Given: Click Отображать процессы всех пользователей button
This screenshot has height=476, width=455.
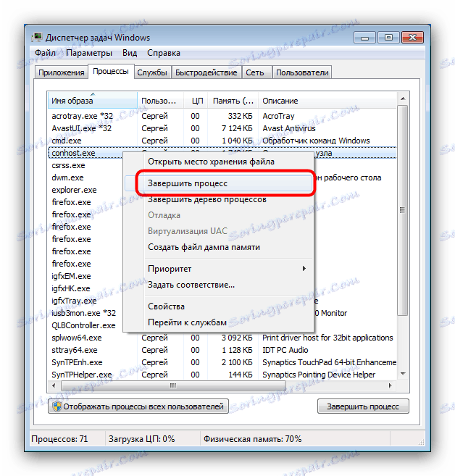Looking at the screenshot, I should [x=138, y=406].
